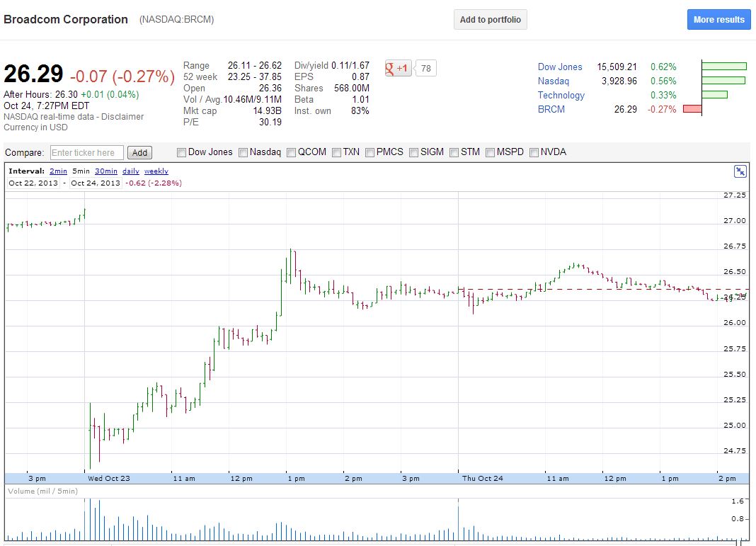Click the P/E value 30.19
756x546 pixels.
(x=270, y=122)
